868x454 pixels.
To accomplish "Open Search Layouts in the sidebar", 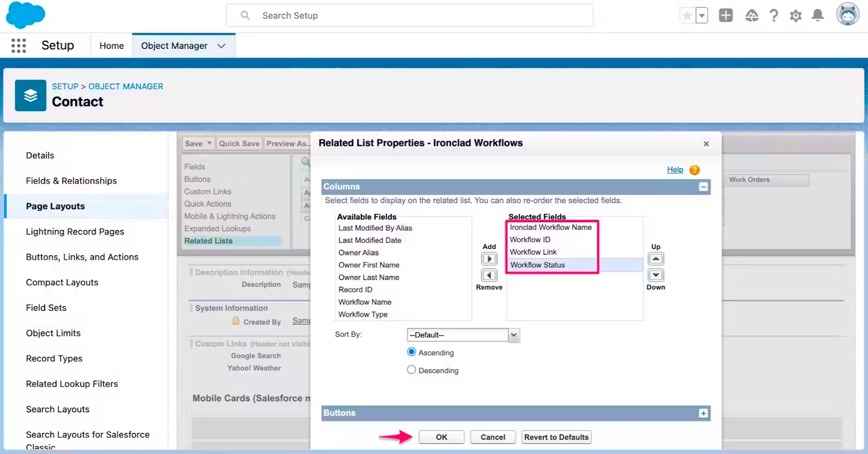I will (58, 409).
